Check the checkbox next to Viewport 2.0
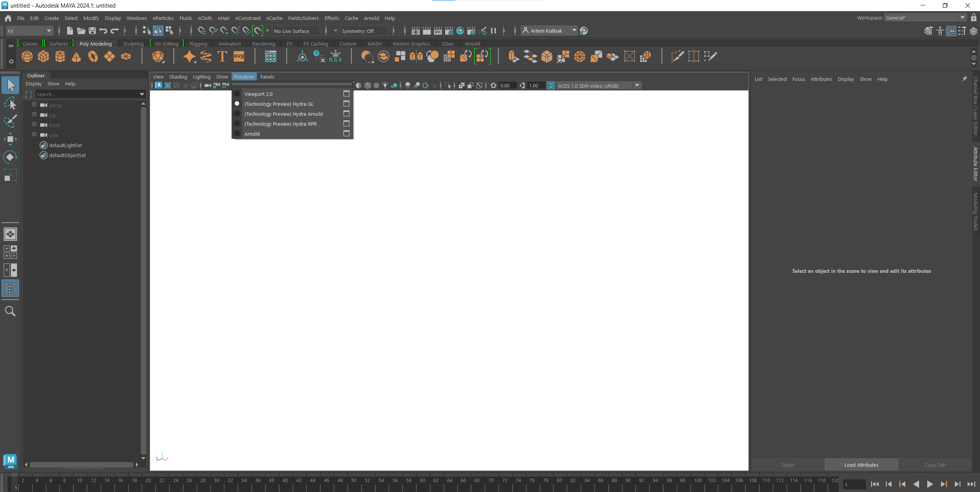Viewport: 980px width, 492px height. pos(346,93)
